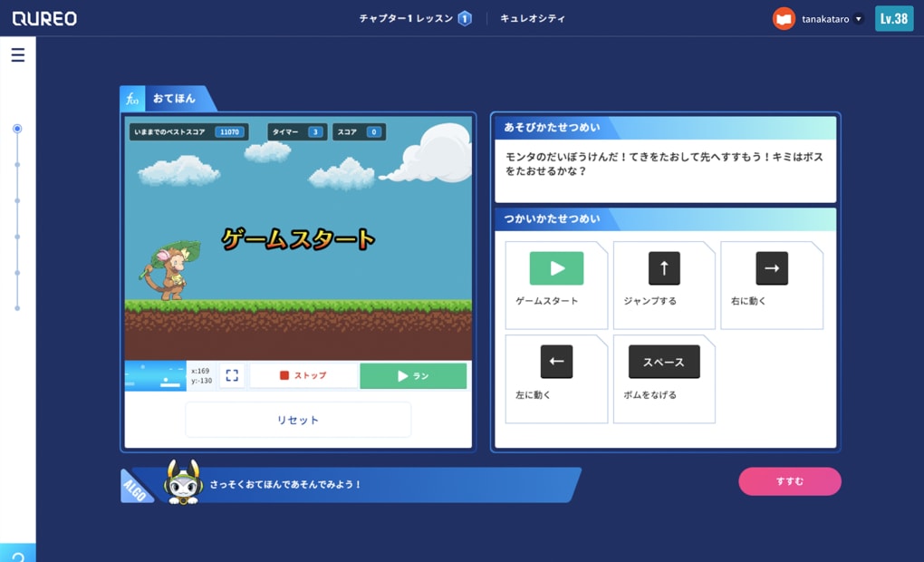Open キュレオシティ from the top bar

[x=534, y=16]
